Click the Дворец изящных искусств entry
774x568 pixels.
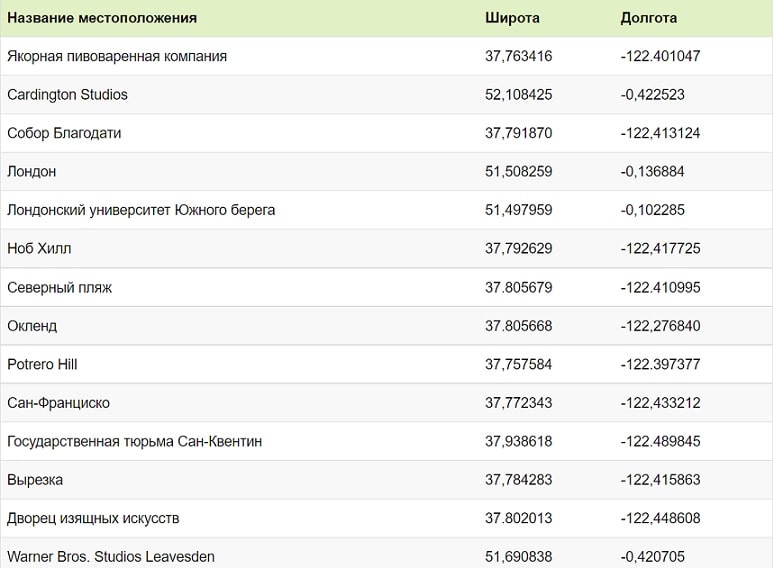[93, 518]
